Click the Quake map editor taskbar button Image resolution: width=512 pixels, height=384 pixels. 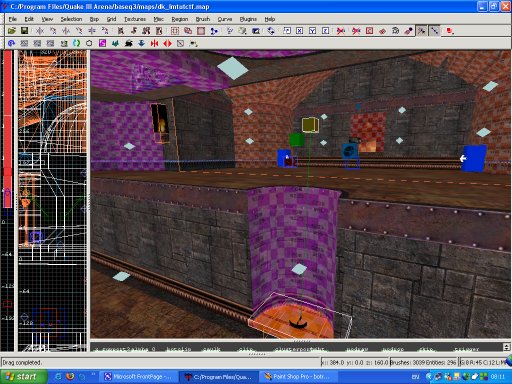coord(218,377)
